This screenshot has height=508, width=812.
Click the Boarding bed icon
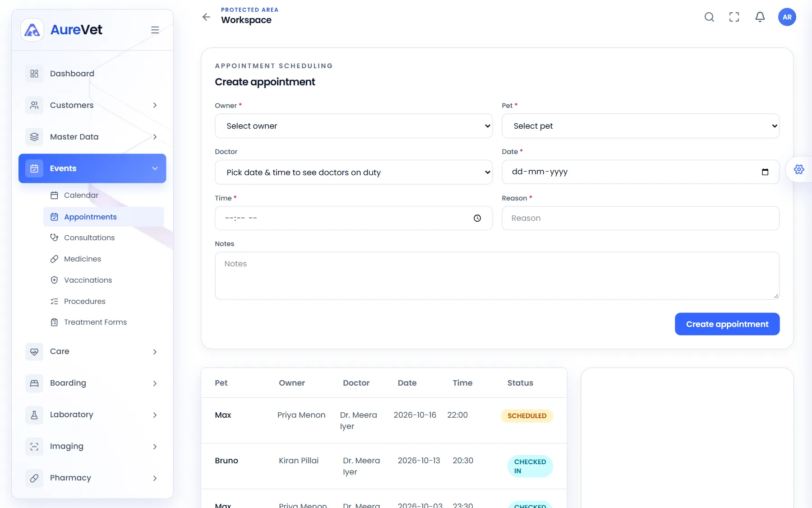point(34,383)
